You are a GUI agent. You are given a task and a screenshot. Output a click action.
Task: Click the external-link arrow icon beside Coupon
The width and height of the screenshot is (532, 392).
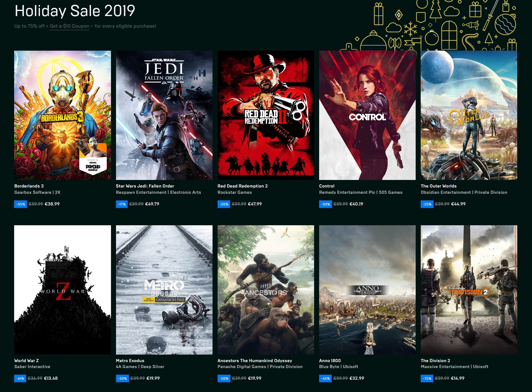(91, 26)
